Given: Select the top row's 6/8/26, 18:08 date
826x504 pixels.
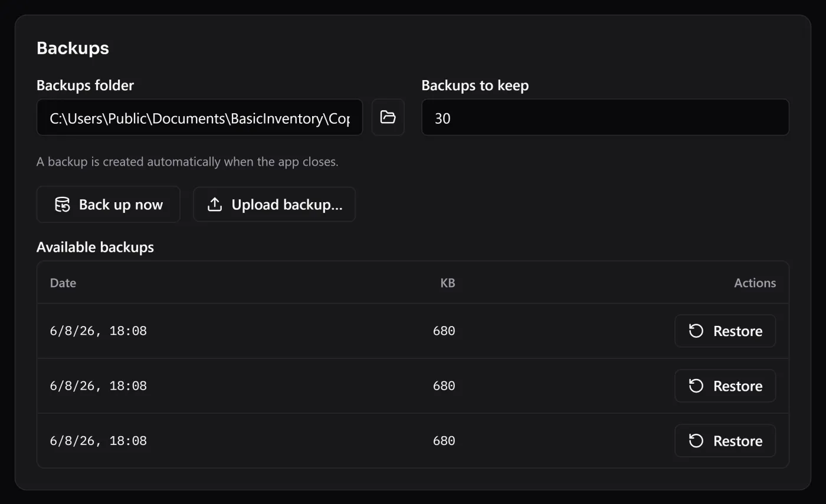Looking at the screenshot, I should [99, 331].
